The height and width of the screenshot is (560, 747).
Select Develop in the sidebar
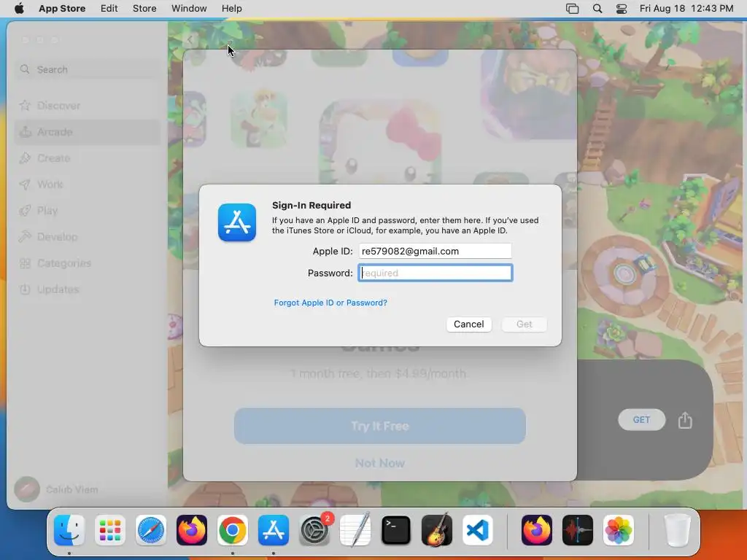pos(88,237)
